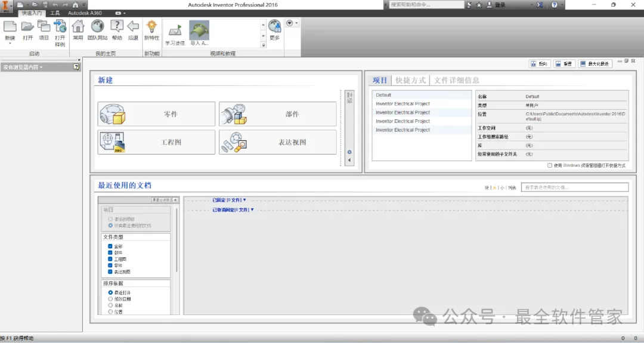Switch to the 工具 ribbon tab
The height and width of the screenshot is (343, 644).
click(55, 13)
